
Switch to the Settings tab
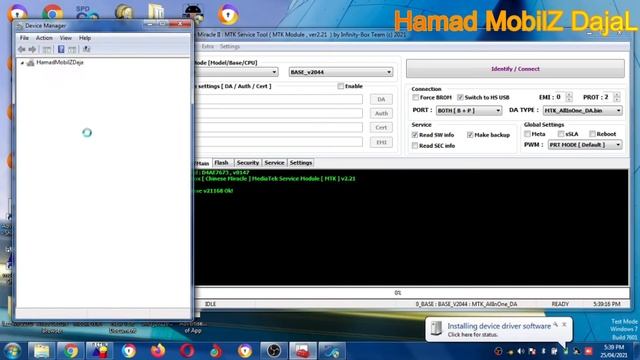(301, 163)
